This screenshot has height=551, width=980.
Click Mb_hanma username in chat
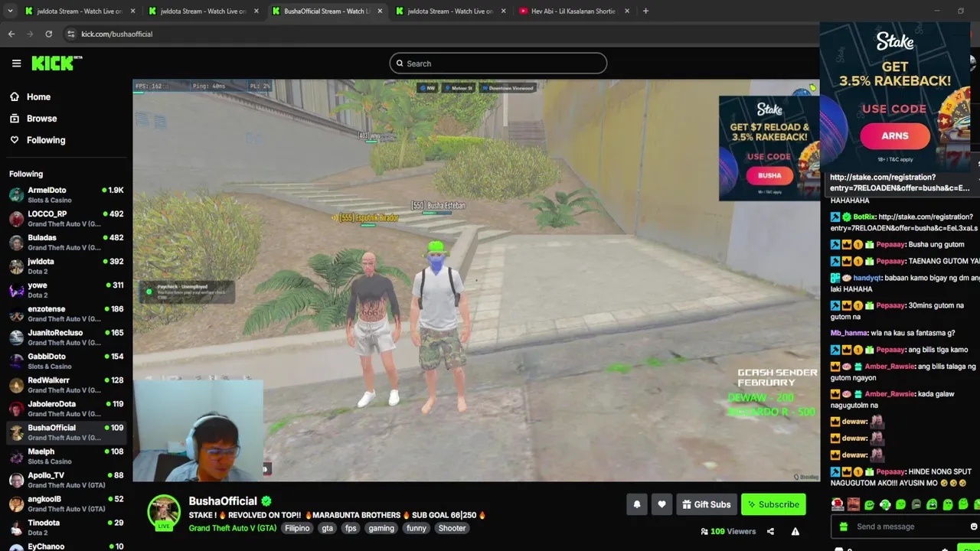848,333
